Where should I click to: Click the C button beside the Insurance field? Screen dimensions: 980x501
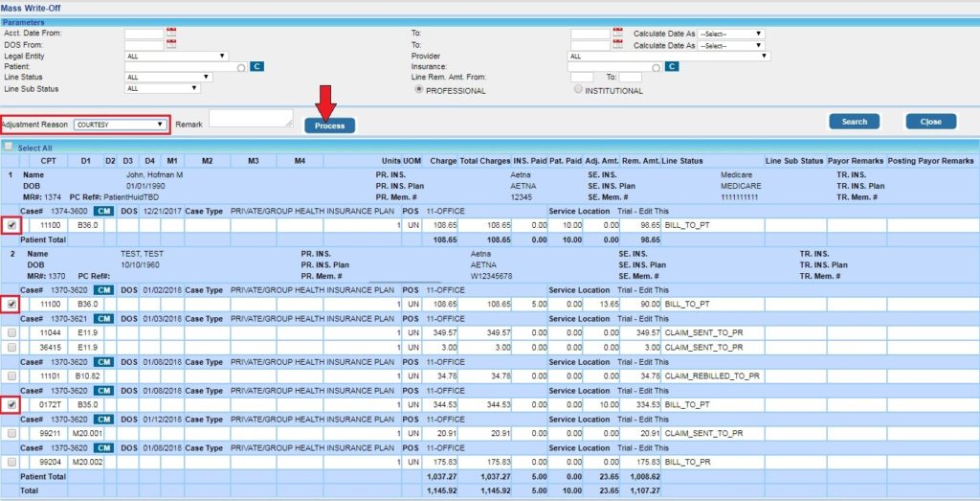[672, 66]
